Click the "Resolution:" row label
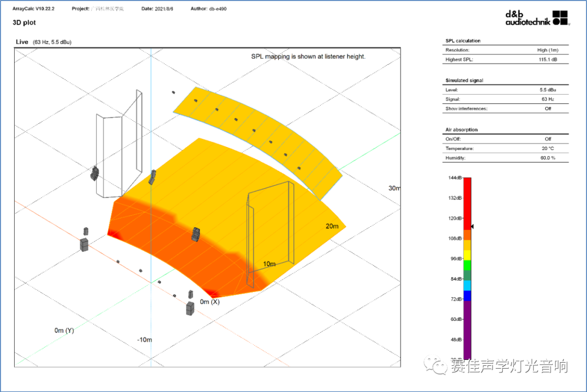Viewport: 587px width, 392px height. pyautogui.click(x=457, y=50)
